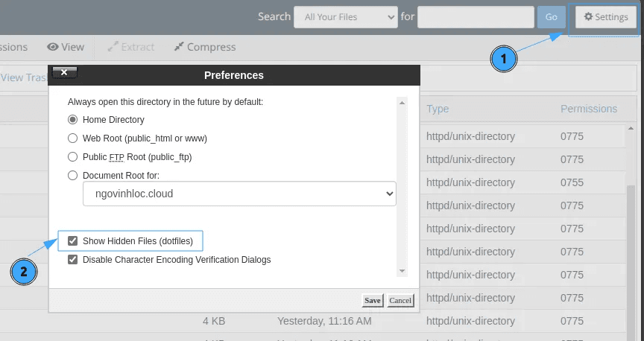Uncheck Disable Character Encoding Verification Dialogs
The width and height of the screenshot is (644, 341).
[x=72, y=260]
